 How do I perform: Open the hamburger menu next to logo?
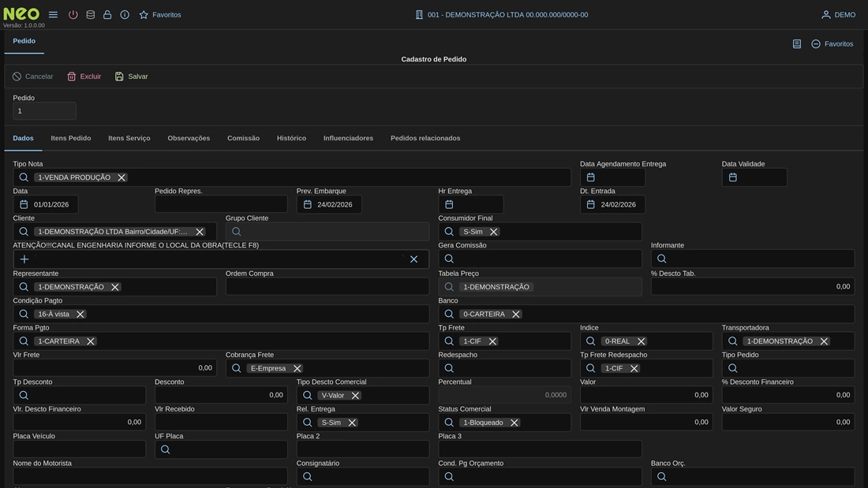point(53,15)
